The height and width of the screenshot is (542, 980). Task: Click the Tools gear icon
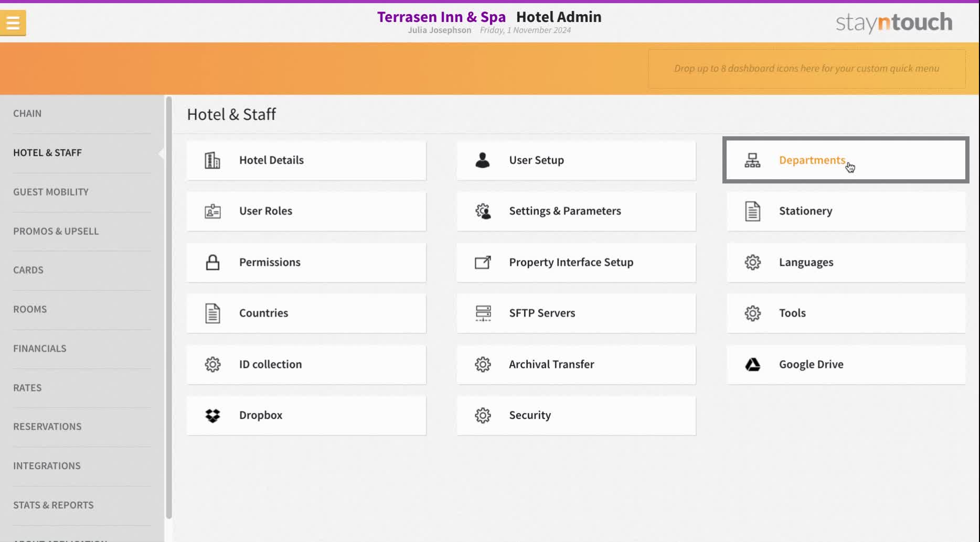tap(752, 313)
